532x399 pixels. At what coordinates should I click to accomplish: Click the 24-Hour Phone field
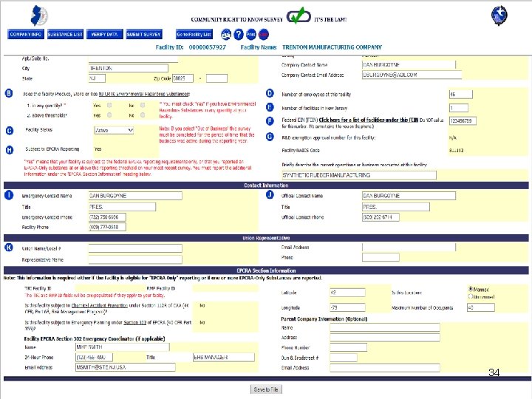94,358
